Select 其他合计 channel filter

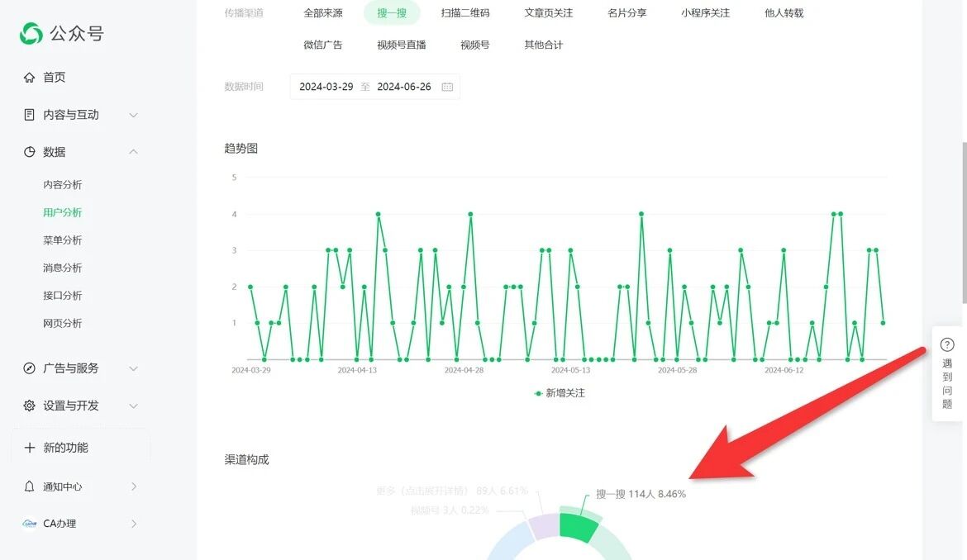pos(543,45)
